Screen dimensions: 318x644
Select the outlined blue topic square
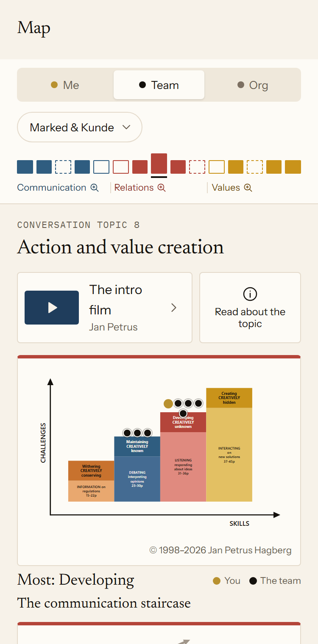pos(101,167)
